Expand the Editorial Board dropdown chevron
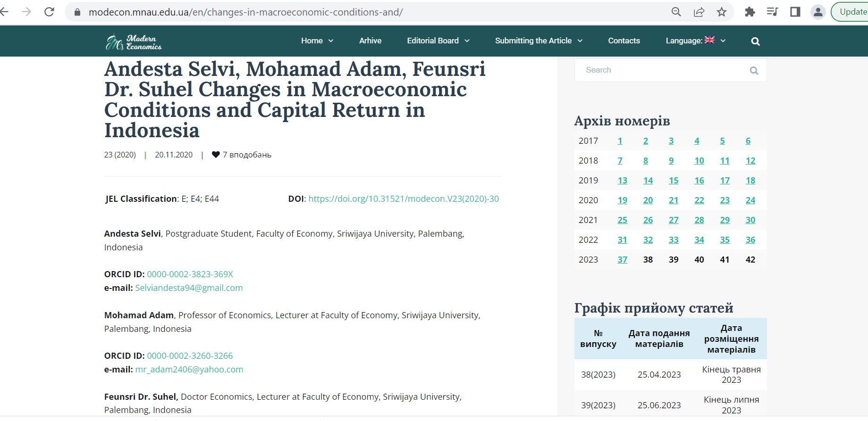 click(x=467, y=41)
